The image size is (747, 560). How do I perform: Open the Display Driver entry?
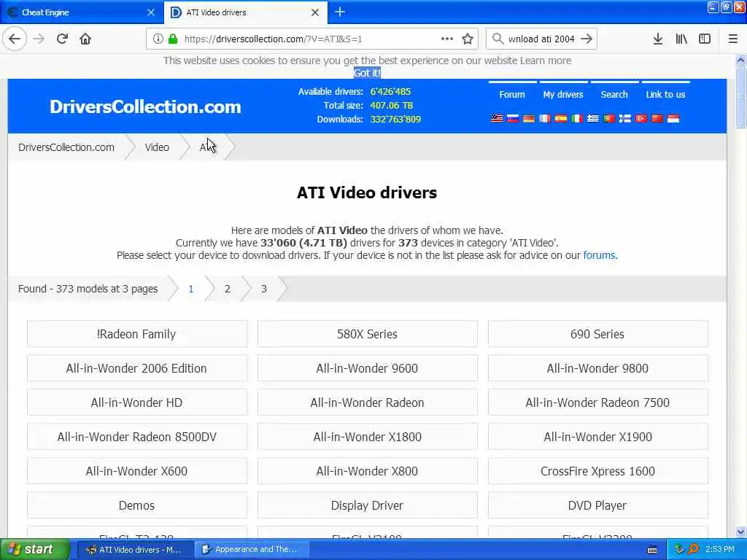pos(368,505)
